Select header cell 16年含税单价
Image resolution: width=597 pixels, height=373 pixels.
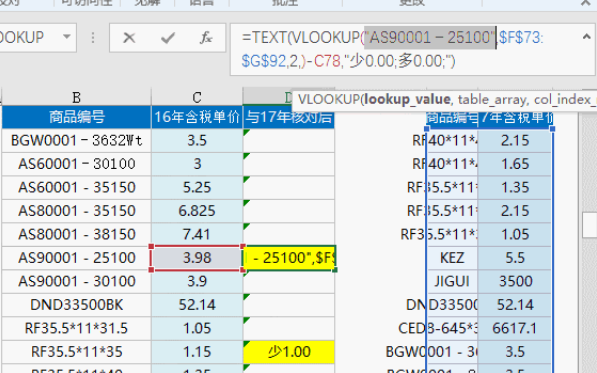tap(197, 117)
